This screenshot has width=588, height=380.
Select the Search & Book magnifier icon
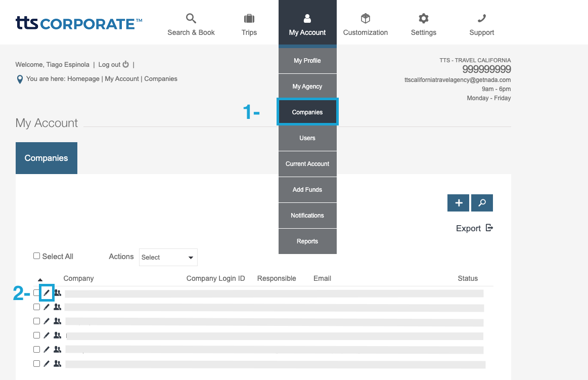pyautogui.click(x=191, y=18)
